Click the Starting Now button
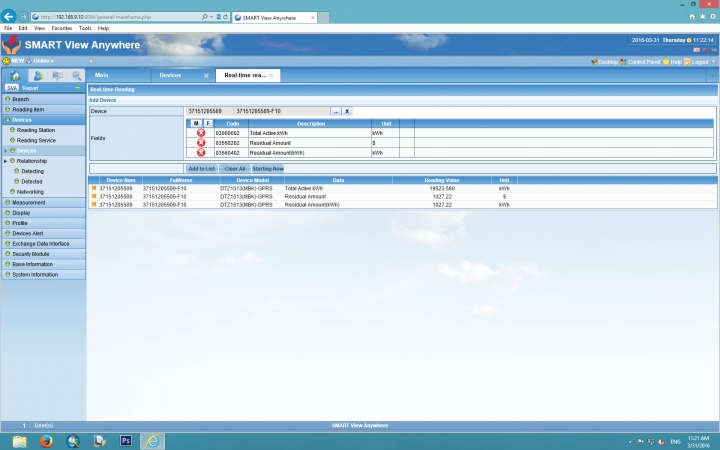 pyautogui.click(x=268, y=169)
